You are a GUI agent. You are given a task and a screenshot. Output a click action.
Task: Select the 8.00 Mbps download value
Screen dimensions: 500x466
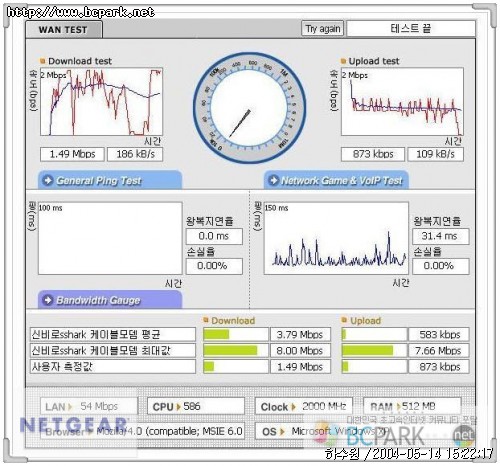(300, 350)
